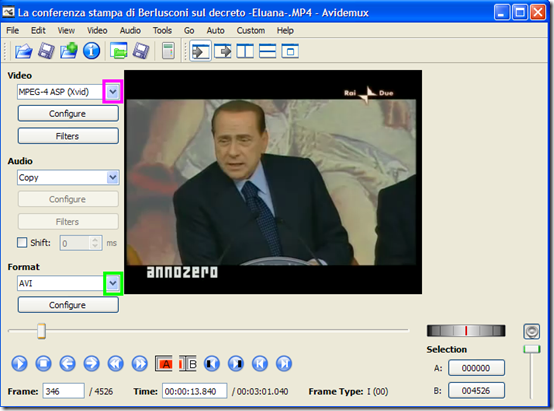Go to previous black frame
The width and height of the screenshot is (554, 411).
tap(212, 364)
